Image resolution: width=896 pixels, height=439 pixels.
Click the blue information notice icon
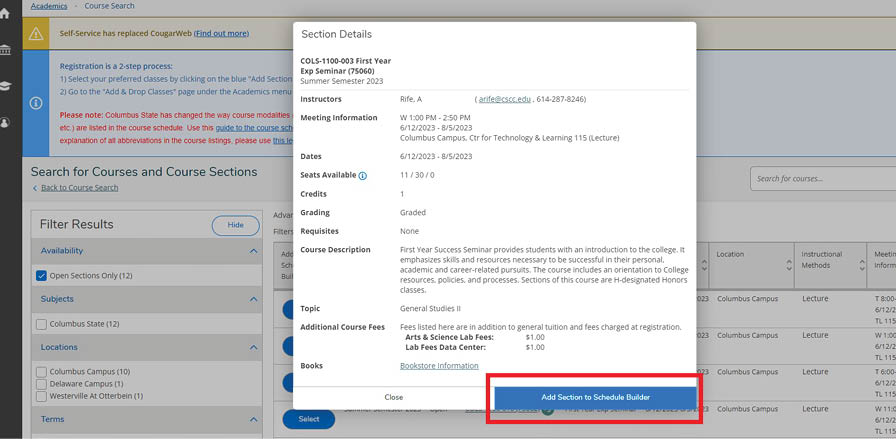point(36,102)
